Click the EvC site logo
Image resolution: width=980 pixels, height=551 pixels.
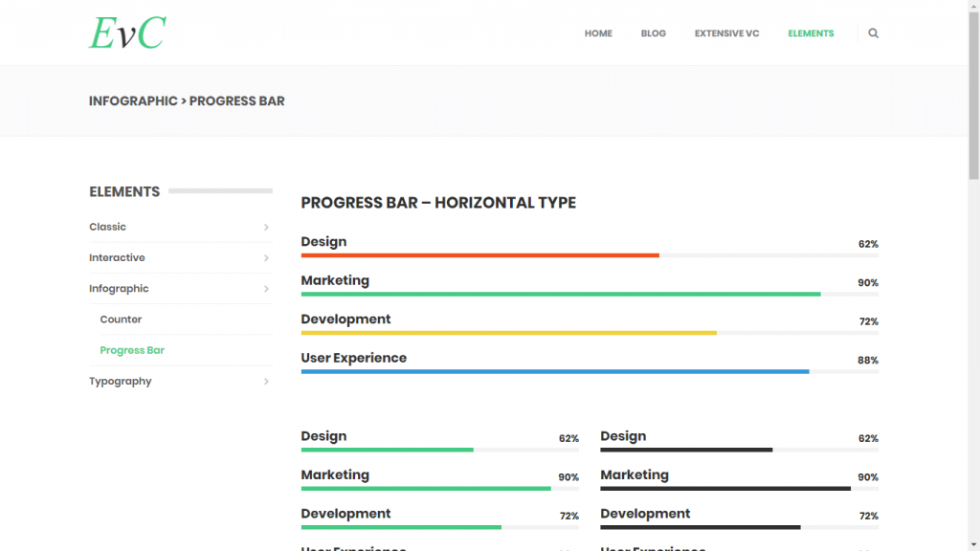tap(127, 33)
